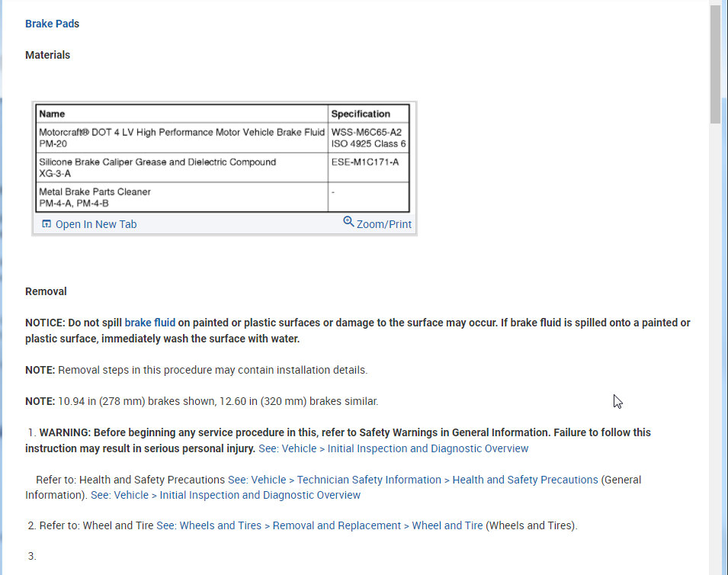Image resolution: width=728 pixels, height=575 pixels.
Task: Click the scrollbar track below the thumb
Action: (715, 343)
